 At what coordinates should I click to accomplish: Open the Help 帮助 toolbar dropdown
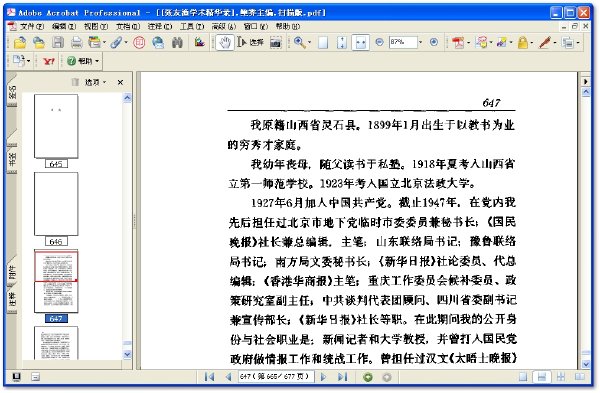(x=83, y=61)
